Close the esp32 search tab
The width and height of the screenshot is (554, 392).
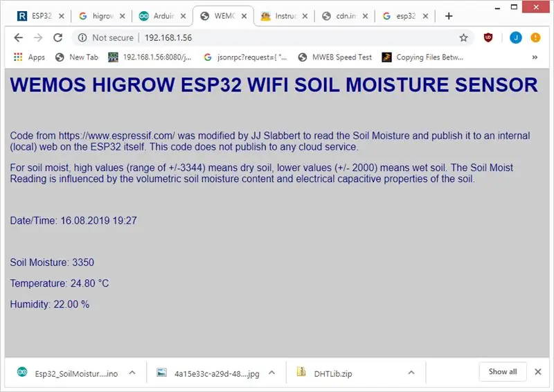(x=426, y=16)
